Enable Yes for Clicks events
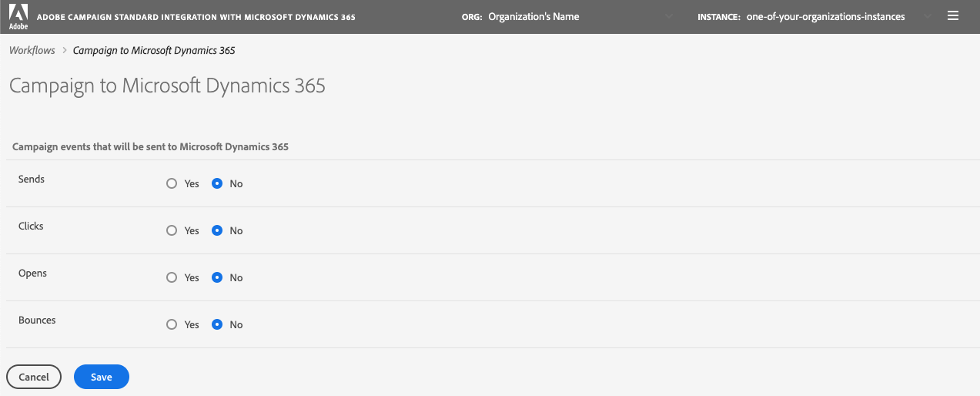The height and width of the screenshot is (396, 980). (172, 231)
